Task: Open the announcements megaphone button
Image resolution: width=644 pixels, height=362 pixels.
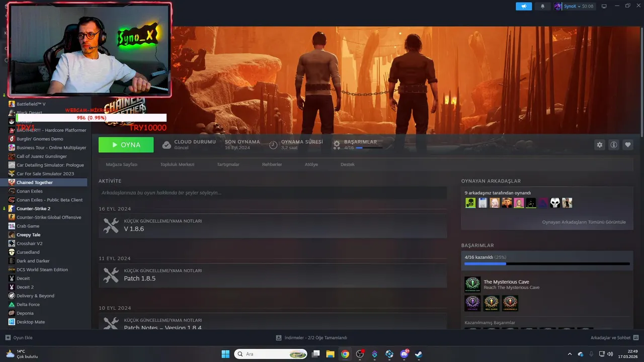Action: tap(524, 7)
